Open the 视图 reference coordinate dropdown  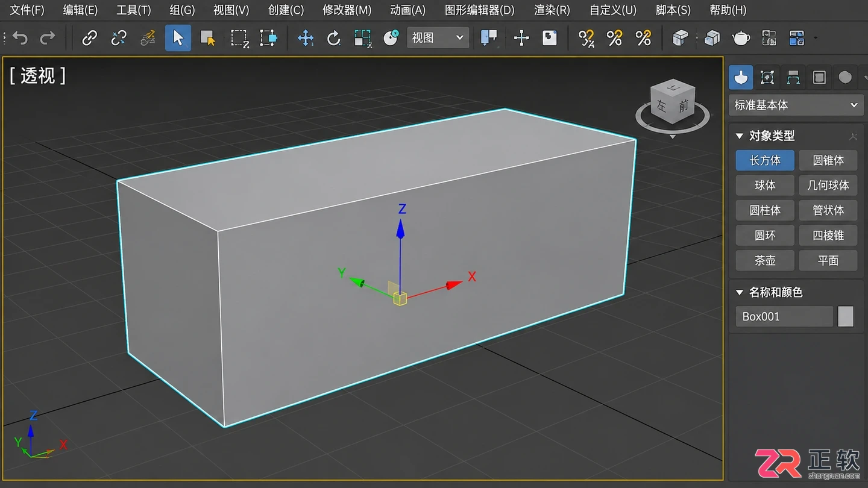(438, 37)
